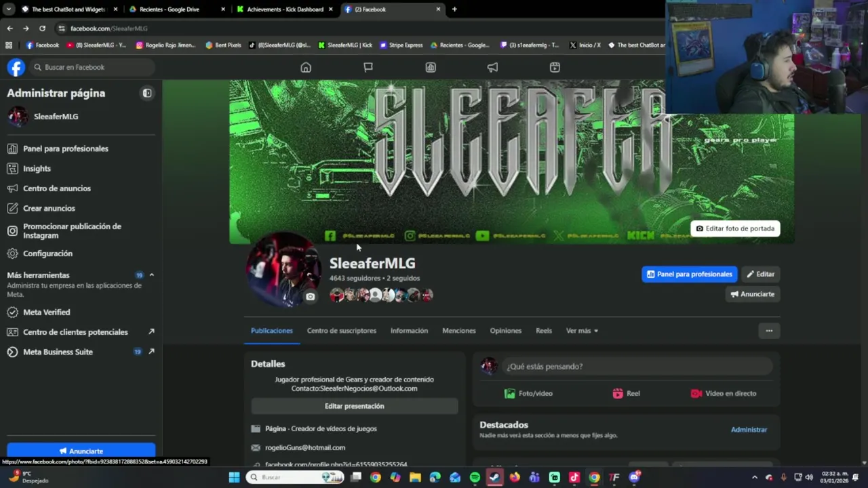868x488 pixels.
Task: Click the ¿Qué estás pensando? post box
Action: [636, 366]
